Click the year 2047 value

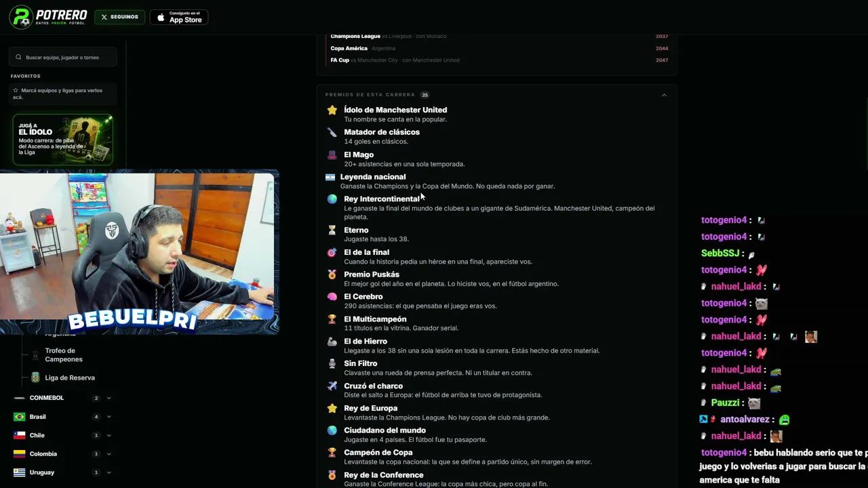(x=662, y=60)
